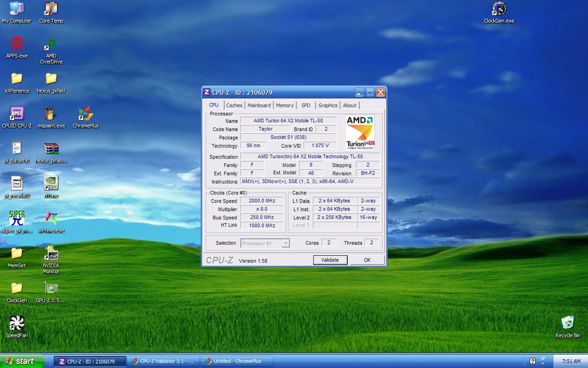The height and width of the screenshot is (368, 588).
Task: Open the AMD OverDrive shortcut
Action: (51, 51)
